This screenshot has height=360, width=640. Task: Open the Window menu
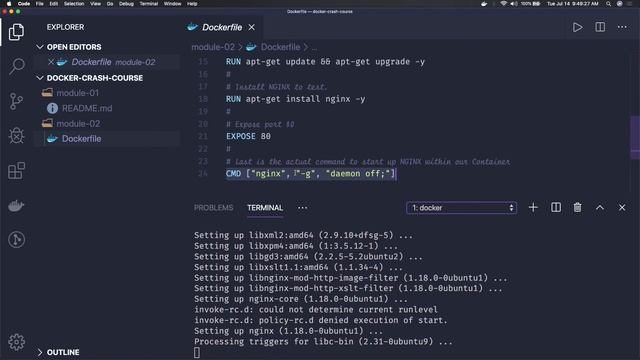pos(172,4)
